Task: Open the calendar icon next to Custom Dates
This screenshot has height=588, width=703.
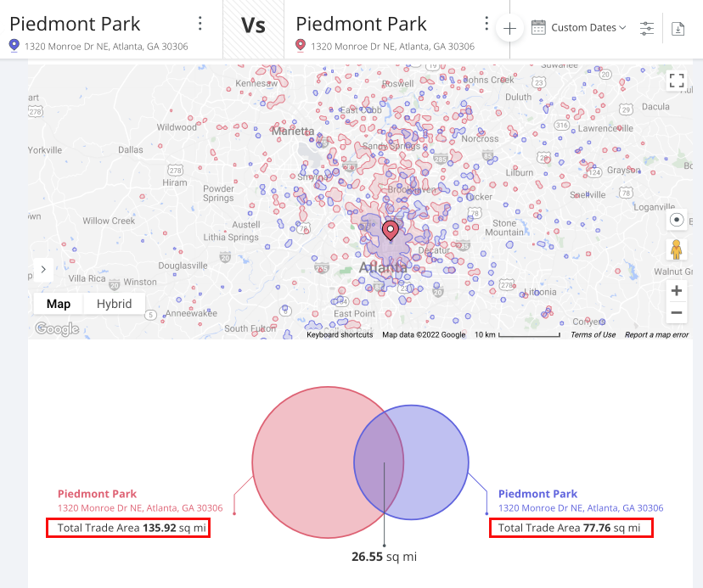Action: click(538, 27)
